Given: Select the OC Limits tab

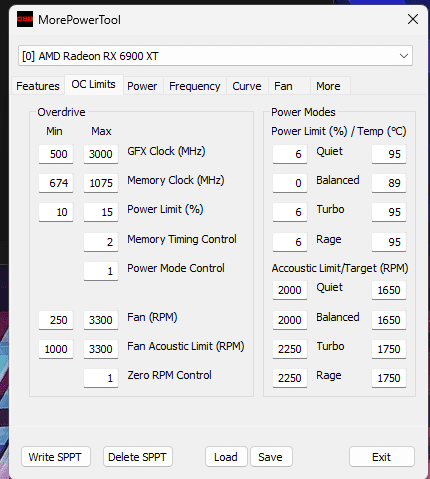Looking at the screenshot, I should (94, 84).
